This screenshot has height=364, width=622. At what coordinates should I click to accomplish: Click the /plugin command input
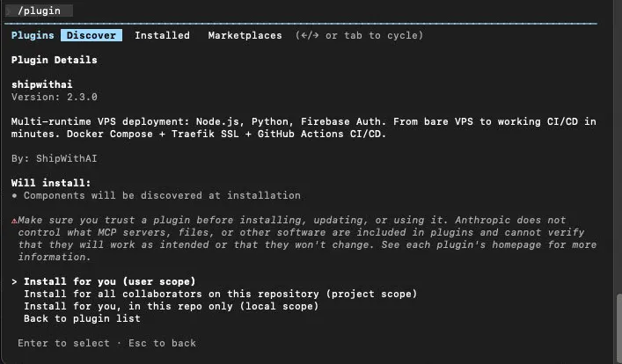coord(39,11)
